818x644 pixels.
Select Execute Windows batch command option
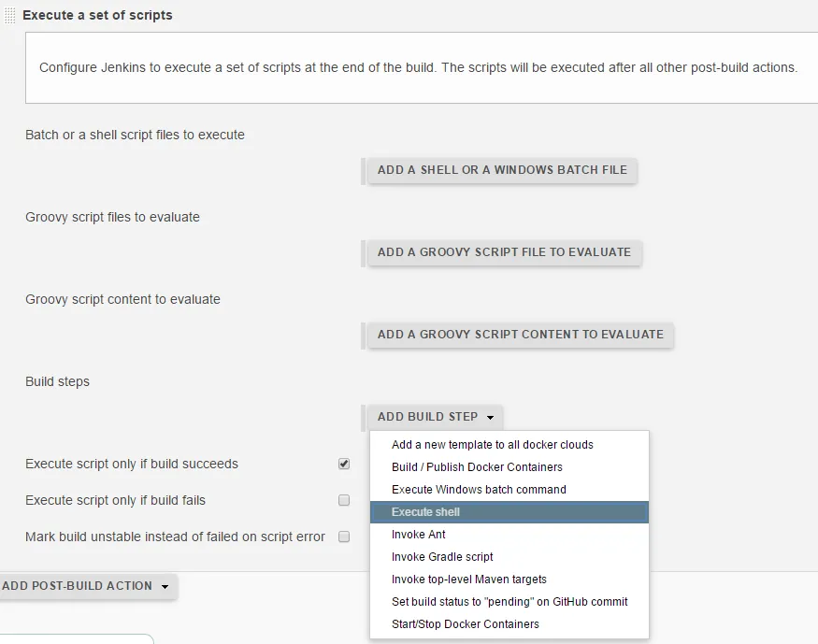tap(479, 490)
